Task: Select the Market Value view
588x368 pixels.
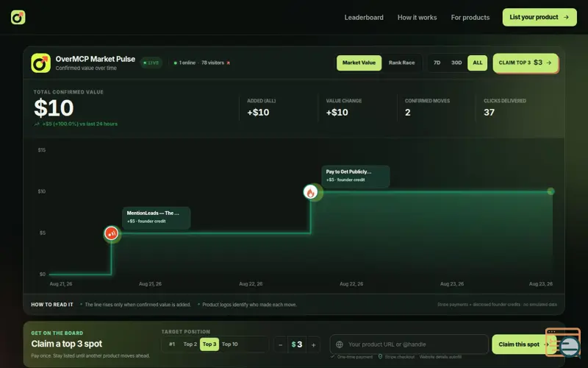Action: pyautogui.click(x=359, y=63)
